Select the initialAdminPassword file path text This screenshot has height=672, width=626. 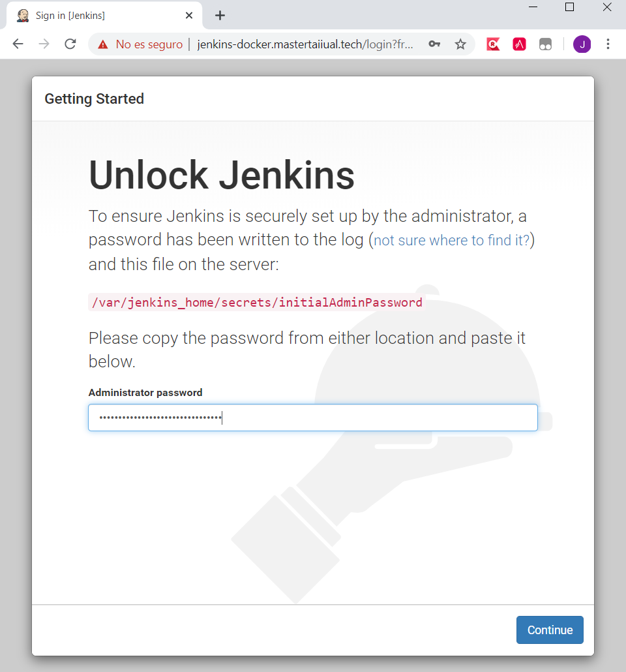[255, 302]
